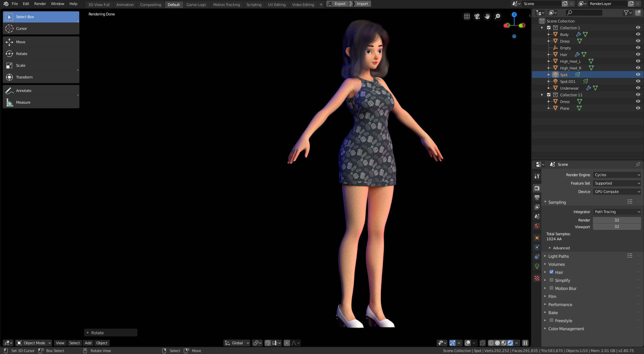Image resolution: width=644 pixels, height=354 pixels.
Task: Open the Feature Set dropdown
Action: click(617, 183)
